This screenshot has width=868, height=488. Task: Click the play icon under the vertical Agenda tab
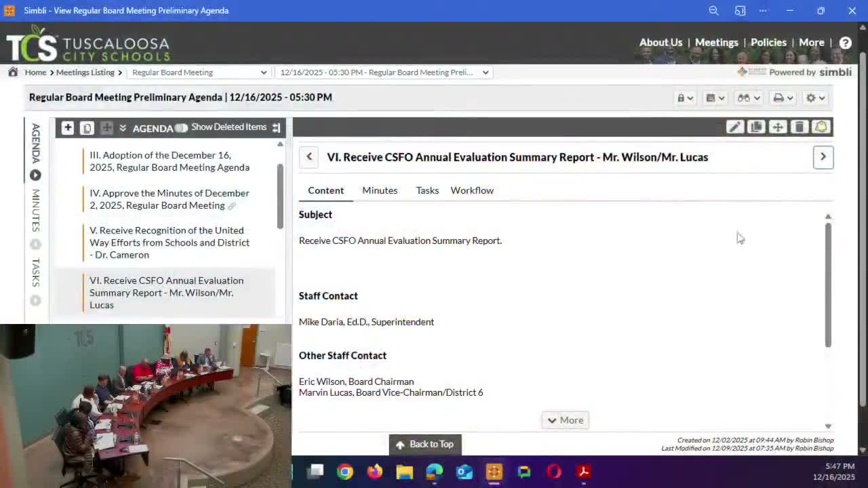35,175
